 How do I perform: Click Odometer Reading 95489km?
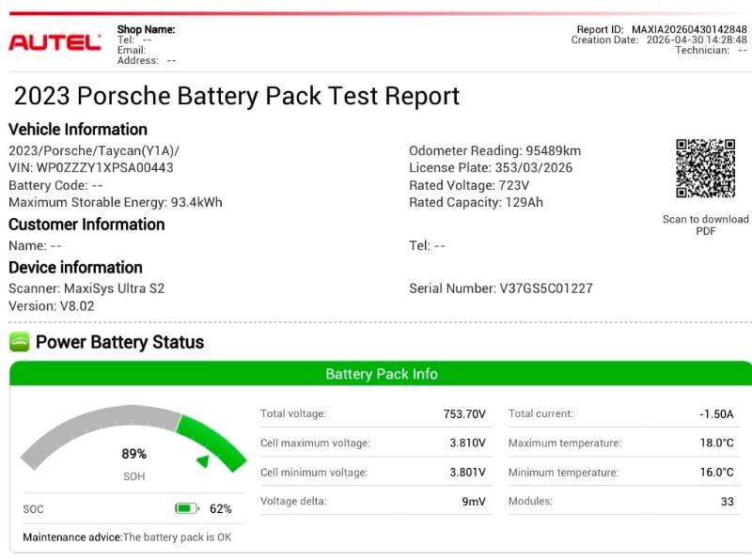coord(495,150)
